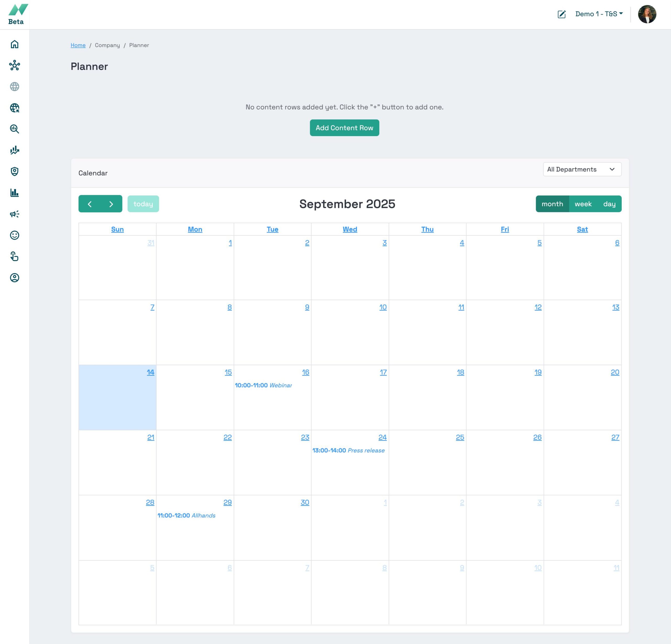Open the Demo 1 - T&S dropdown

599,14
